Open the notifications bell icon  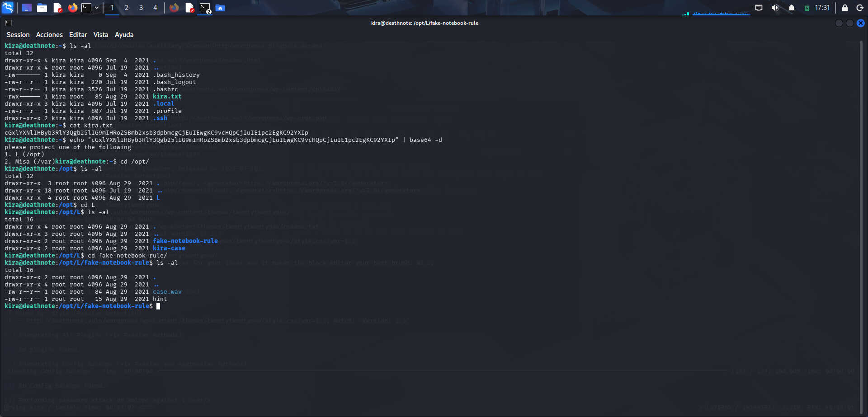(792, 8)
